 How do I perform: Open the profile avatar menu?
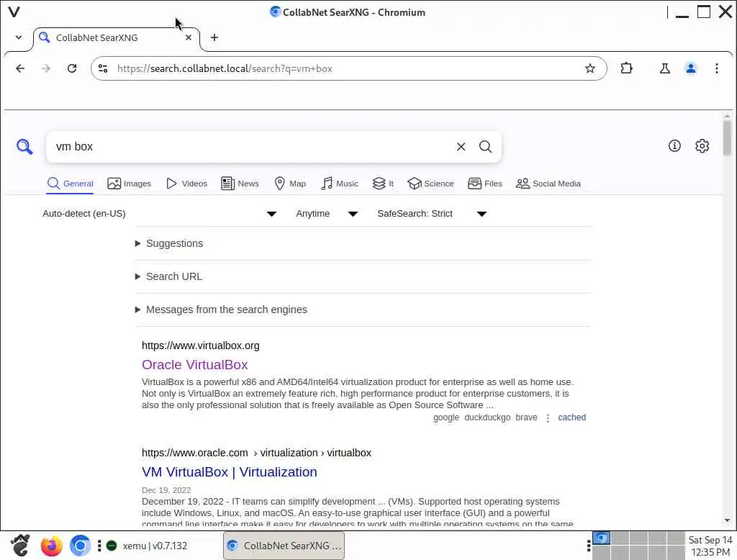coord(691,68)
